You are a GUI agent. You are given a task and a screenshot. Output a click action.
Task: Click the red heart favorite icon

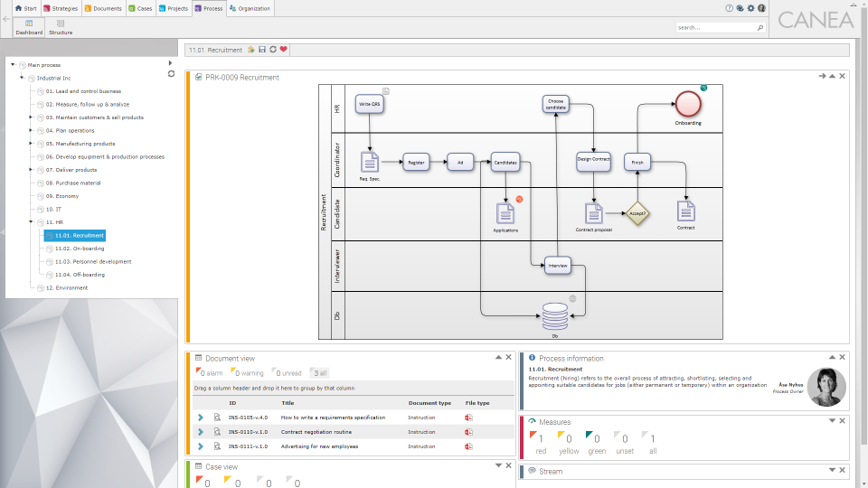click(283, 49)
